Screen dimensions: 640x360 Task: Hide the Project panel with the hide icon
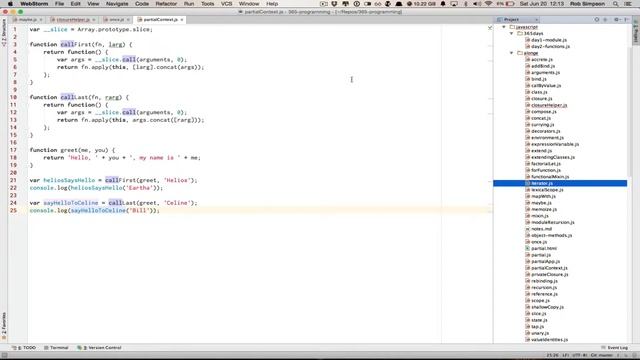click(x=627, y=20)
